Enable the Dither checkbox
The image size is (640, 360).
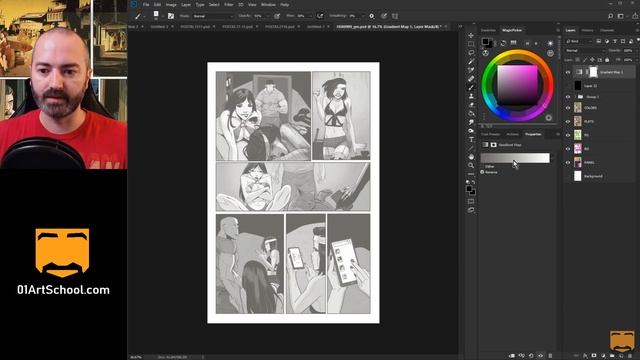[x=482, y=167]
